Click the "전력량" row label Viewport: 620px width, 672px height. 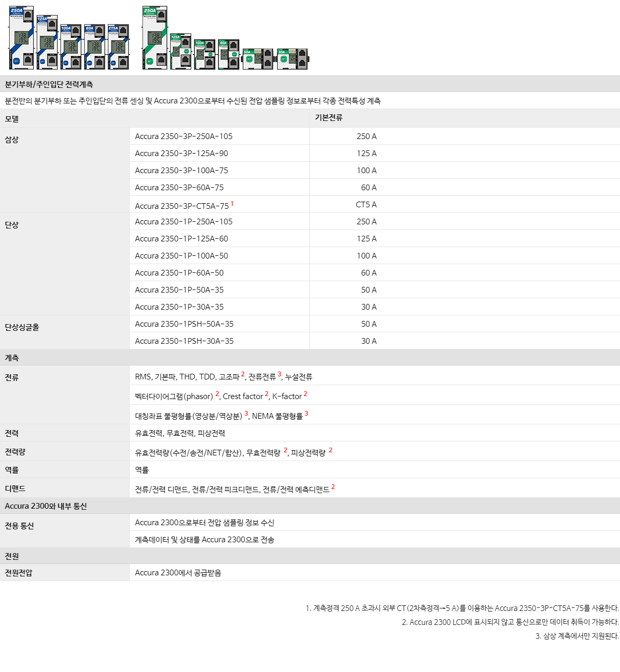[15, 452]
